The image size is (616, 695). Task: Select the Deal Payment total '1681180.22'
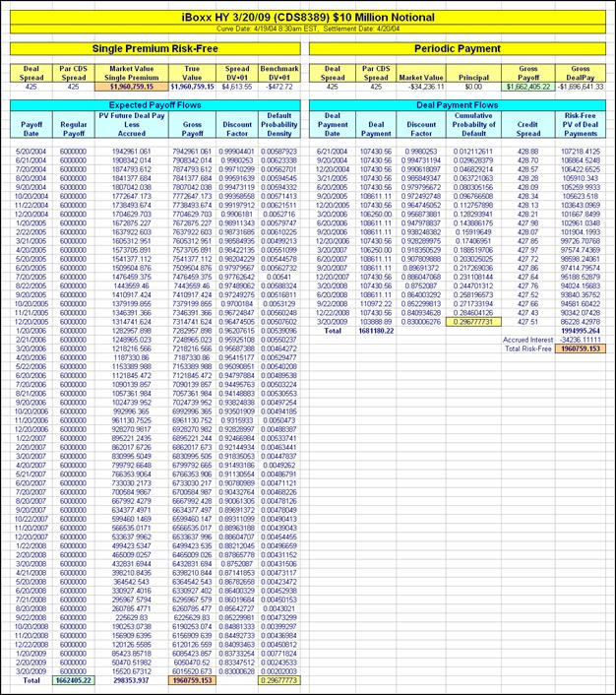pyautogui.click(x=376, y=331)
